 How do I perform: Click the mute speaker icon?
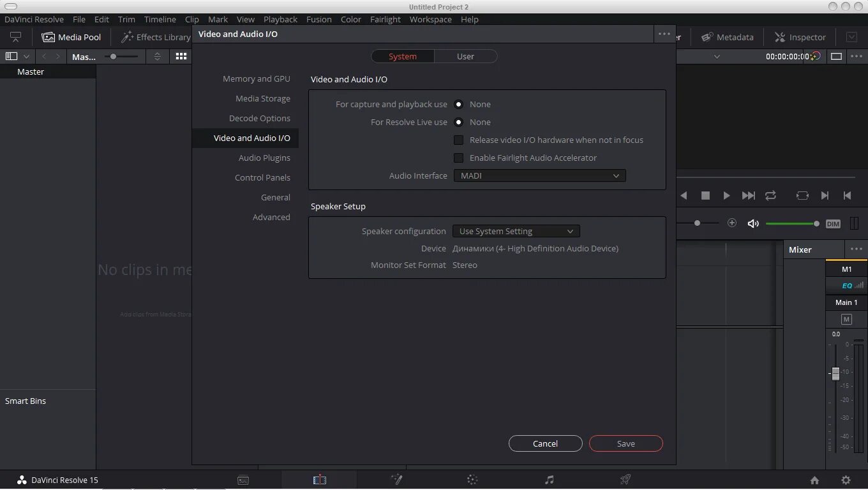click(x=754, y=223)
